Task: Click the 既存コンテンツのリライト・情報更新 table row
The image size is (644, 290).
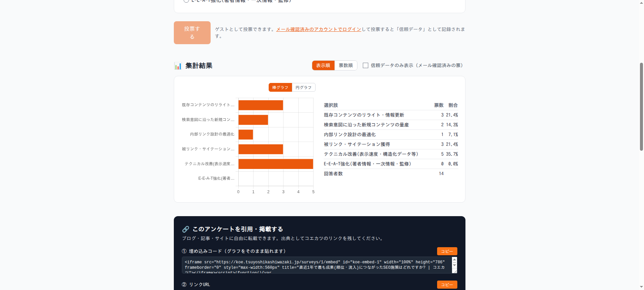Action: click(x=391, y=115)
